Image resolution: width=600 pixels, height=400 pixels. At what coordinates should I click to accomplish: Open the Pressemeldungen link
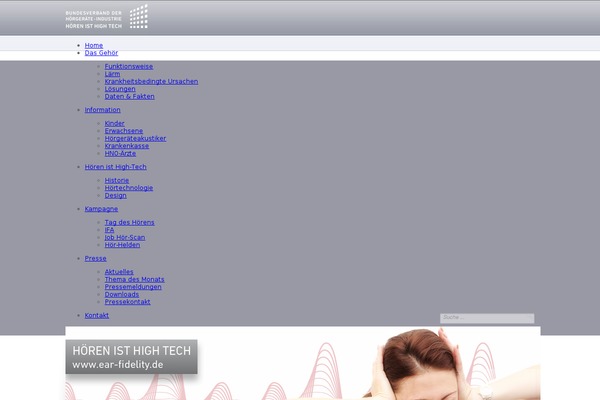pos(133,287)
